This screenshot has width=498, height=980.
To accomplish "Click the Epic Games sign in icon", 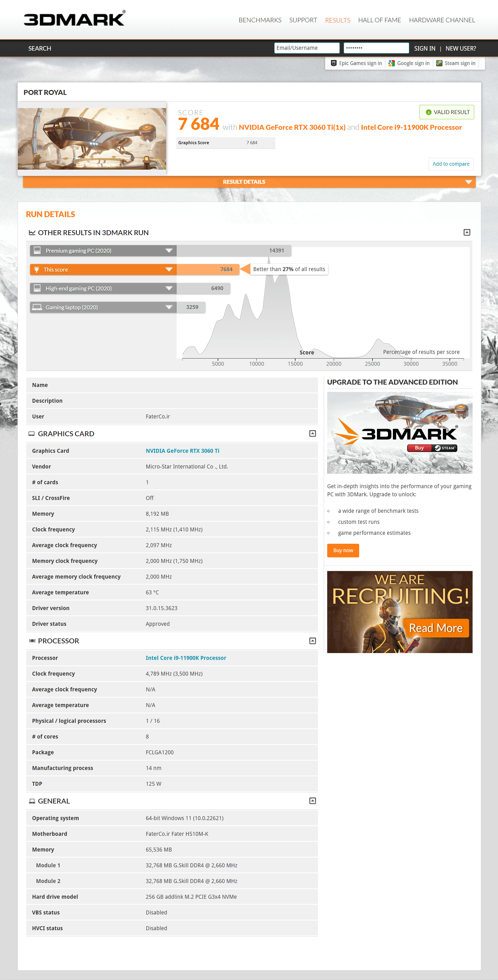I will click(333, 63).
